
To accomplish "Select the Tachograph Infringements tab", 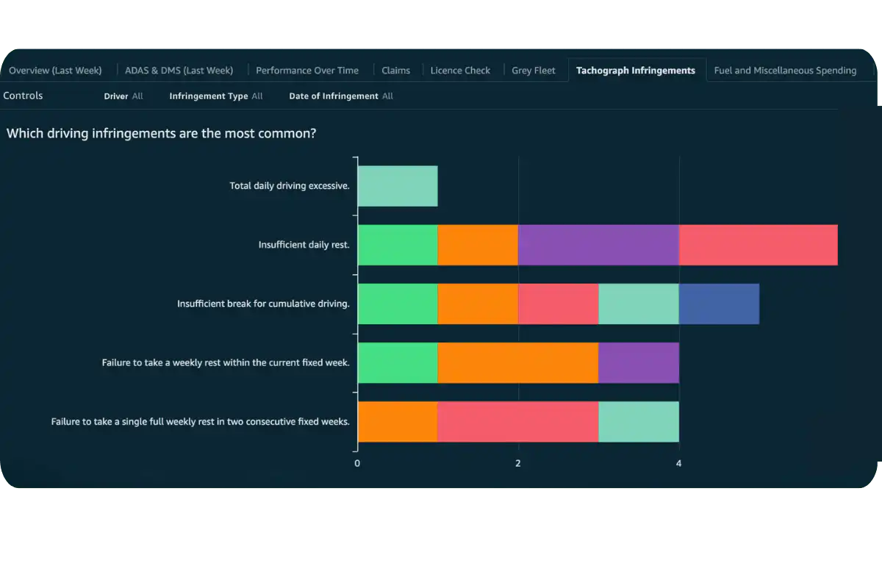I will point(636,70).
